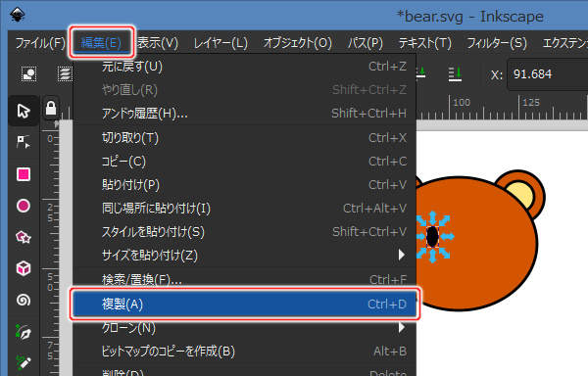Click the orange bear head shape

click(487, 244)
